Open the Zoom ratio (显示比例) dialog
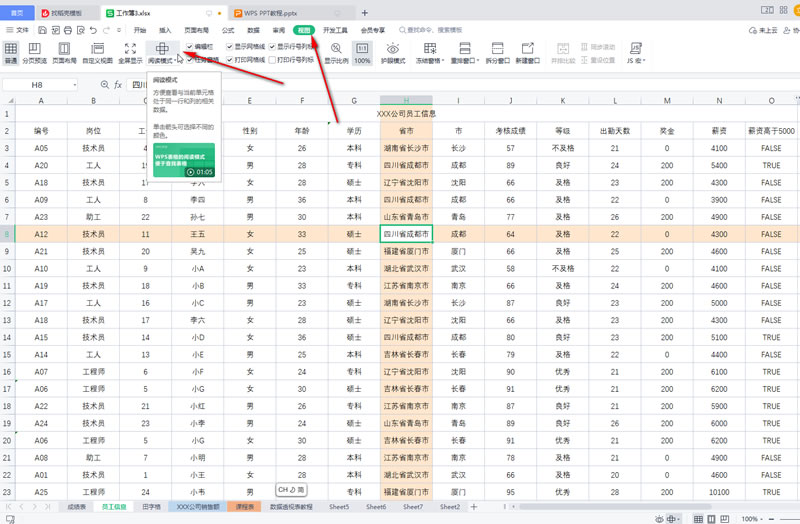 (x=336, y=52)
